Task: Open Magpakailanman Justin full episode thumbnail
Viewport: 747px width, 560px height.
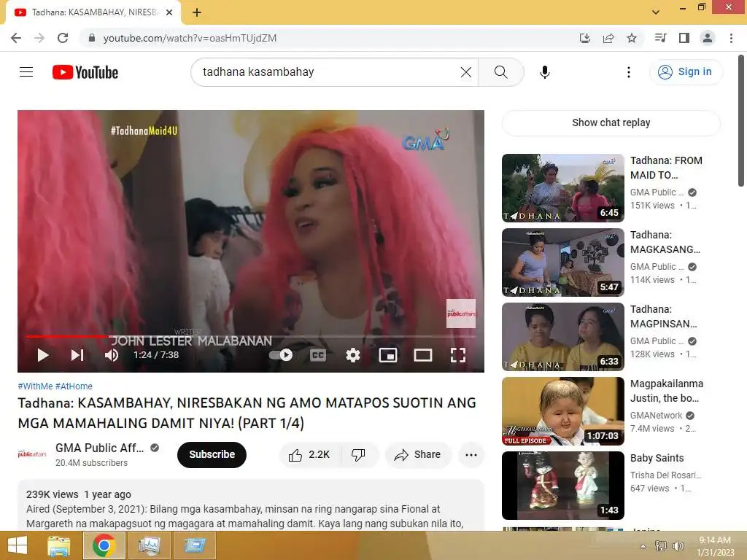Action: click(562, 411)
